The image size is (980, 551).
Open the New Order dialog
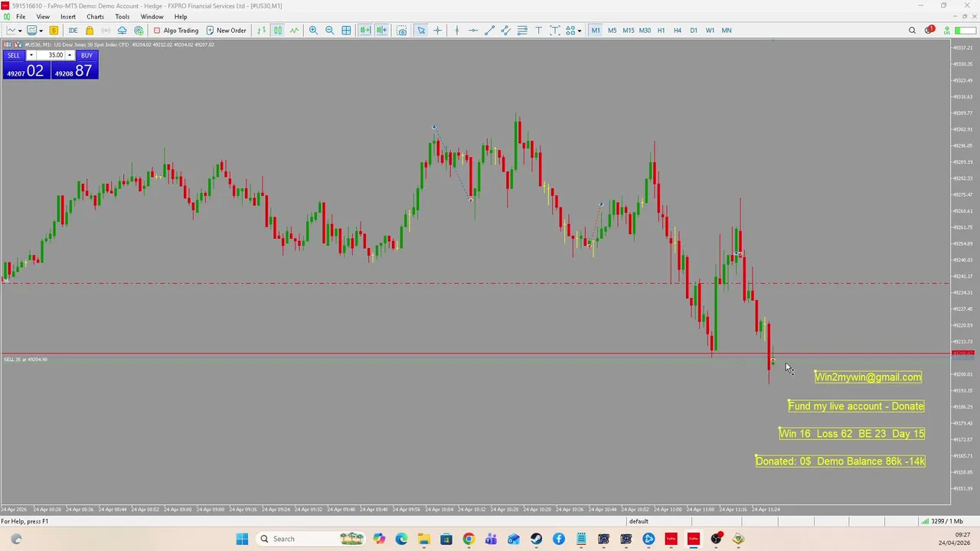pos(227,31)
